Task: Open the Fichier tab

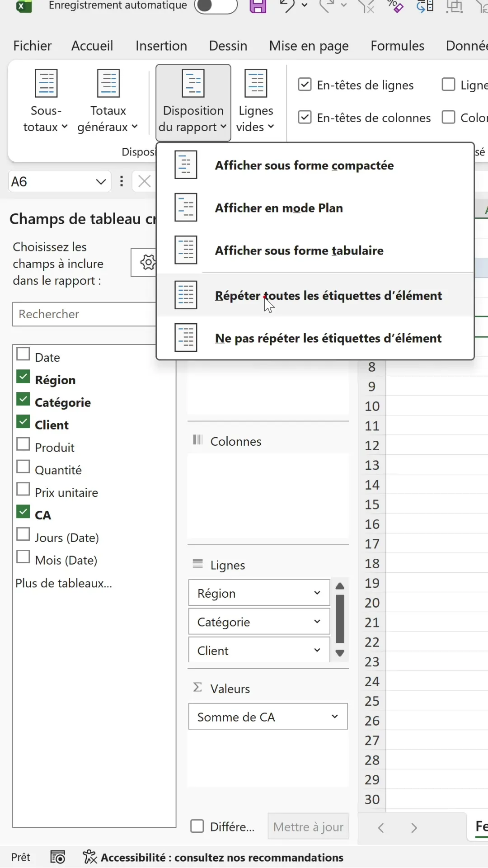Action: (x=33, y=46)
